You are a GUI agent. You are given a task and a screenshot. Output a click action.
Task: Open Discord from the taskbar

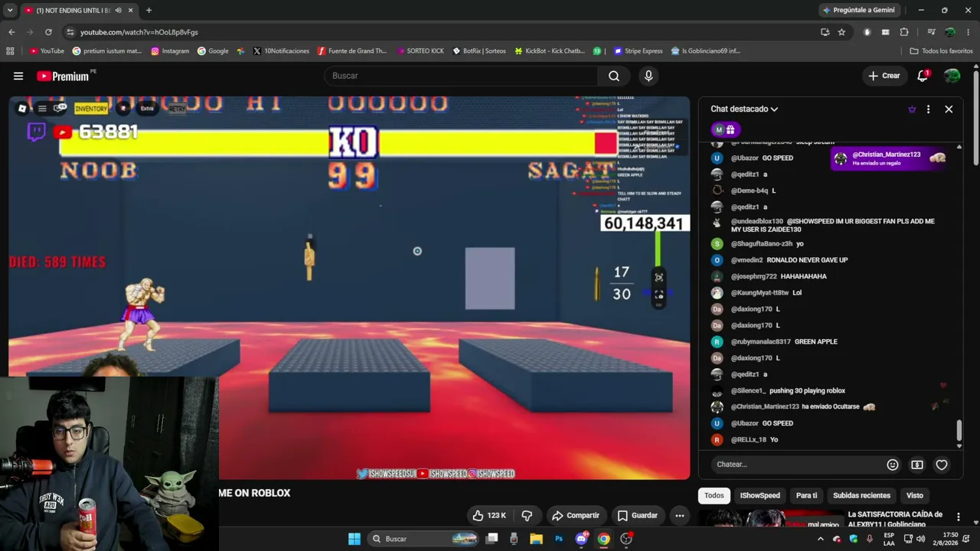coord(581,539)
